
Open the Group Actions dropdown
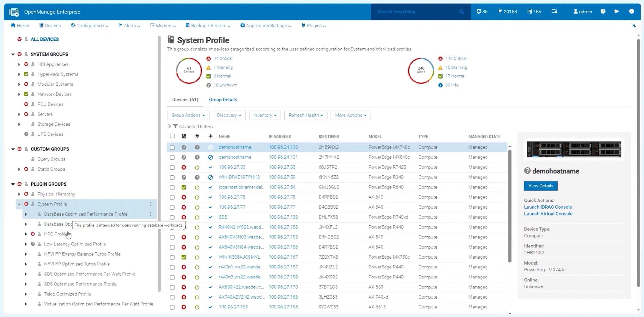coord(188,115)
